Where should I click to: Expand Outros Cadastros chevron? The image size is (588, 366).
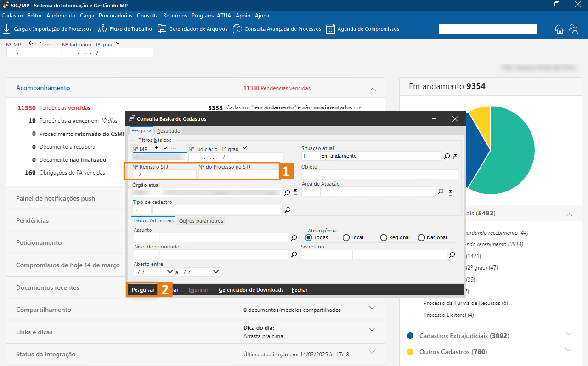569,349
